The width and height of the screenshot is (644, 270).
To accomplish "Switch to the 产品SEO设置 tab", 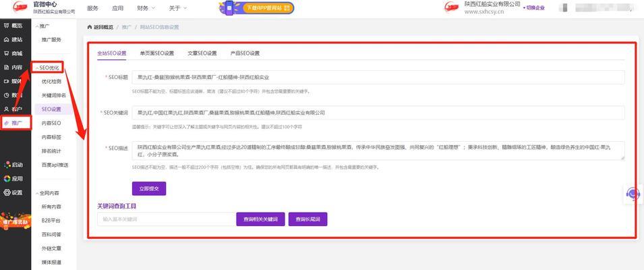I will 245,53.
